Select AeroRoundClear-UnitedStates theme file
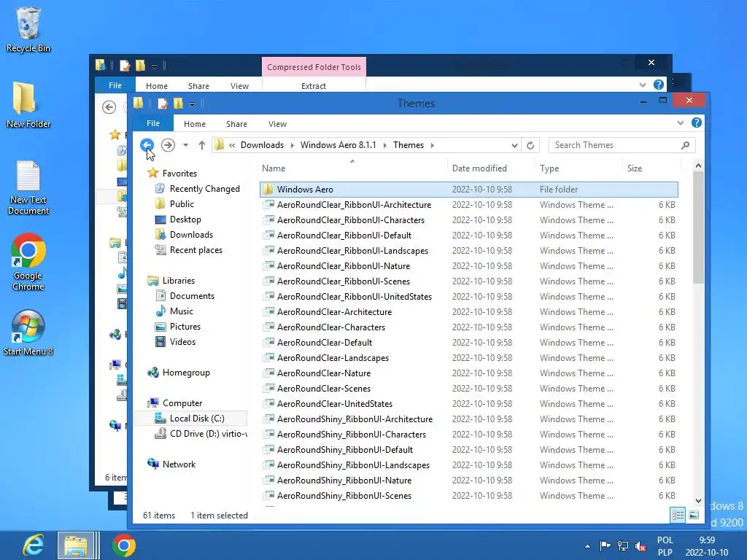Screen dimensions: 747x560 point(469,404)
